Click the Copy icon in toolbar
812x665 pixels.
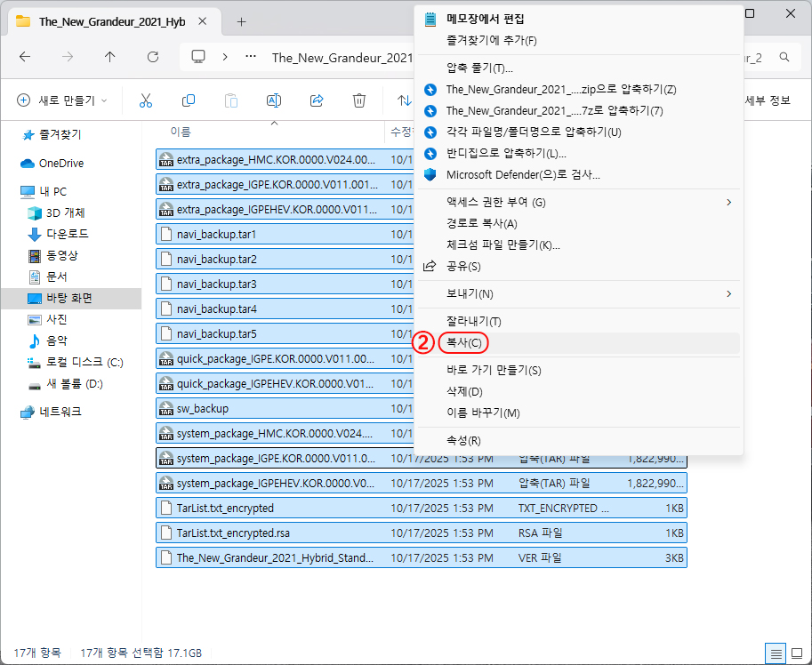click(189, 100)
